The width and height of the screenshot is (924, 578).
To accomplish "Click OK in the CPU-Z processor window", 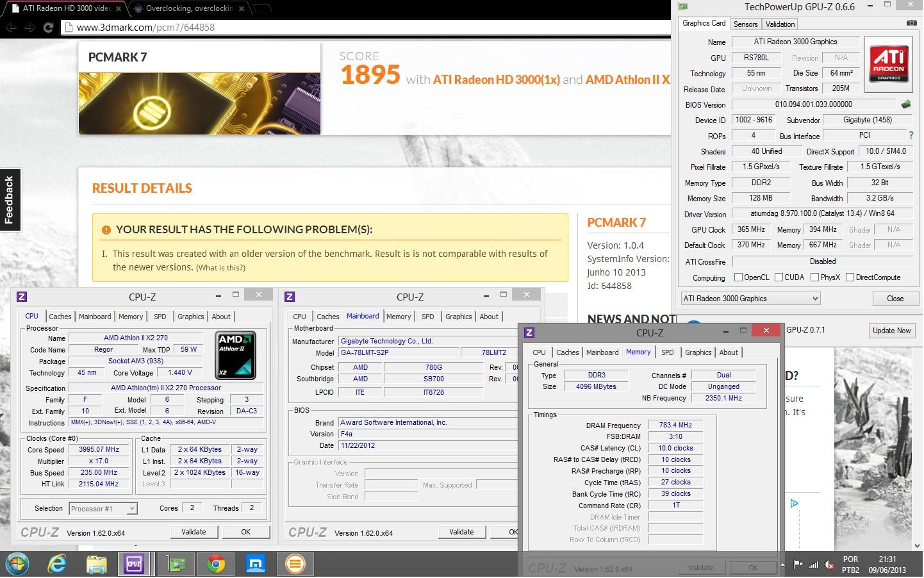I will tap(246, 532).
